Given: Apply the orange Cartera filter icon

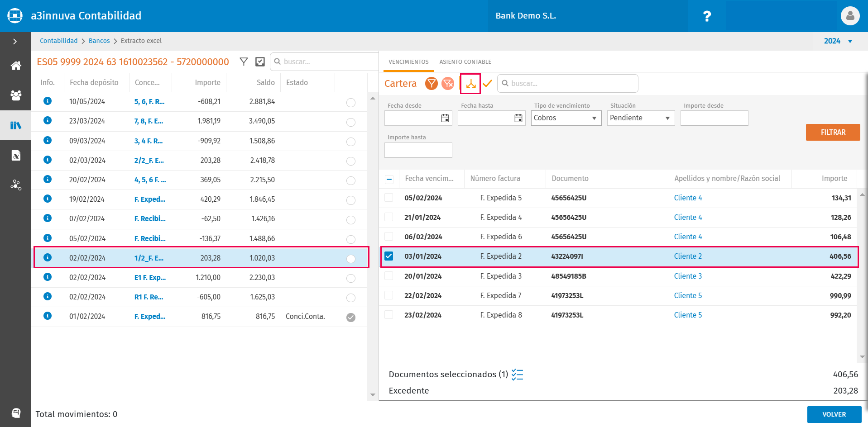Looking at the screenshot, I should 432,84.
